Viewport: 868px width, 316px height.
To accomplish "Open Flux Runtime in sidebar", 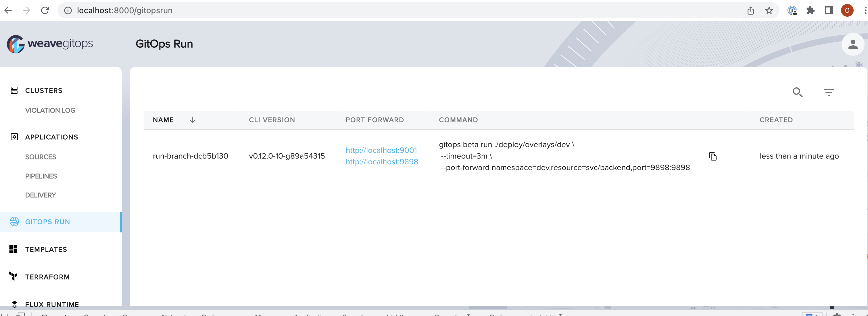I will pyautogui.click(x=52, y=304).
